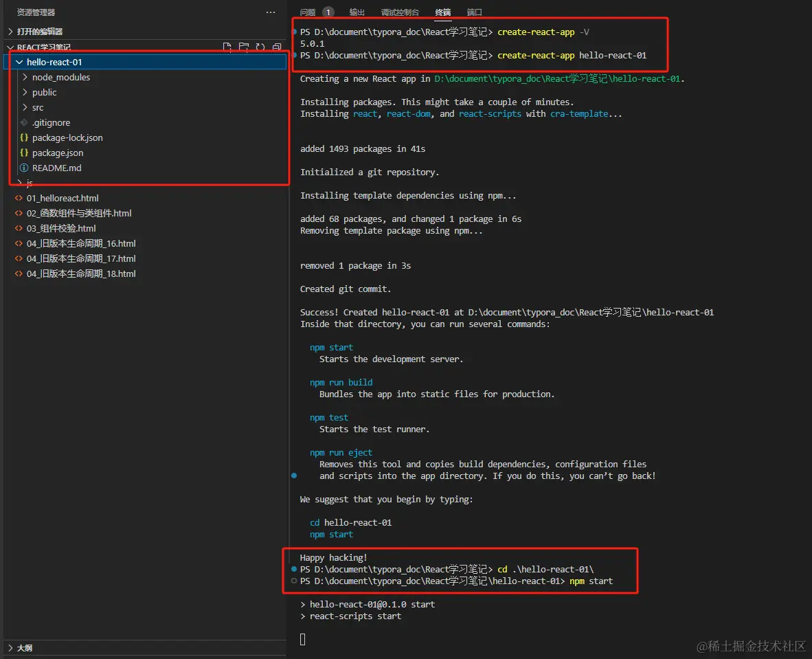Click the README.md info icon
This screenshot has width=812, height=659.
click(24, 168)
